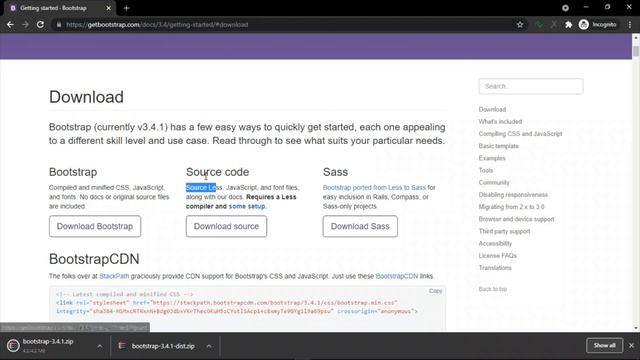Go to License FAQs in the sidebar

(498, 256)
